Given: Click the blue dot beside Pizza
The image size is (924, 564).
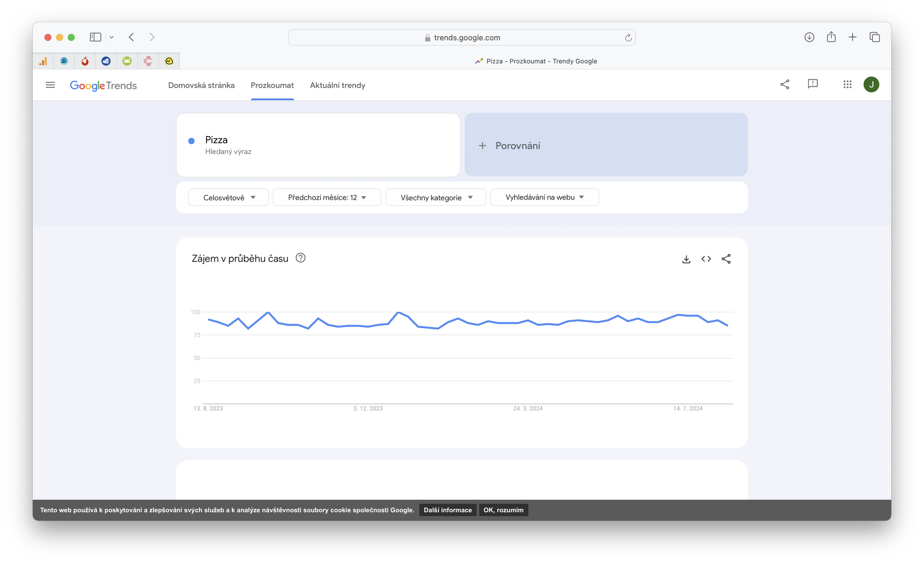Looking at the screenshot, I should [x=191, y=141].
